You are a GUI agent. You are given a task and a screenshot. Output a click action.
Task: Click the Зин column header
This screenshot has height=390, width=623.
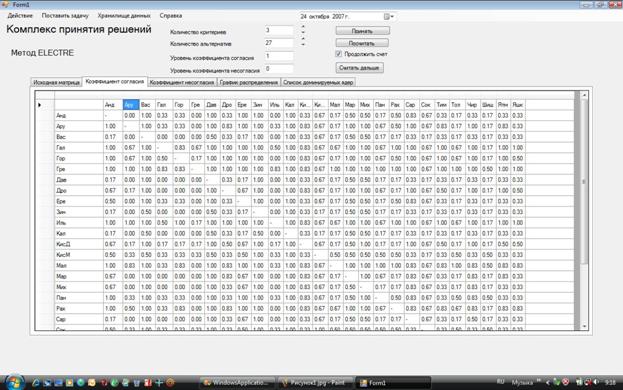(x=259, y=105)
